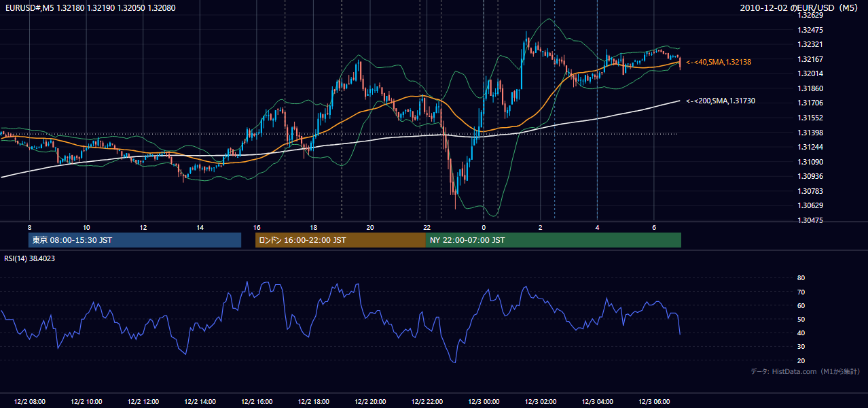Click RSI scale value 50
The image size is (868, 408).
801,319
